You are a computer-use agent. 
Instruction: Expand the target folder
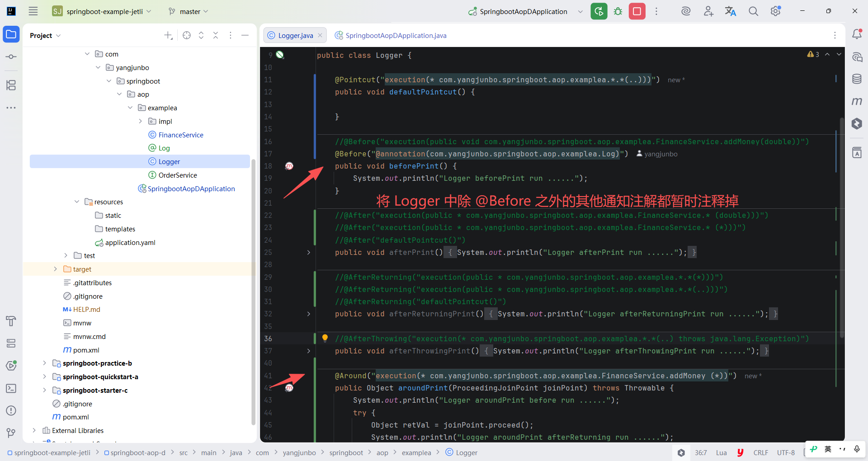point(56,269)
